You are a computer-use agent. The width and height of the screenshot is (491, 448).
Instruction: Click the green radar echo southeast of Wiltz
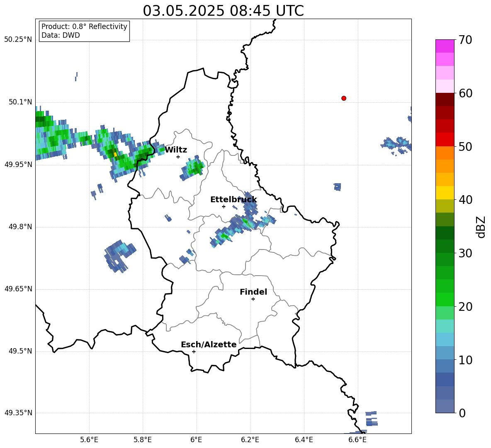(193, 168)
